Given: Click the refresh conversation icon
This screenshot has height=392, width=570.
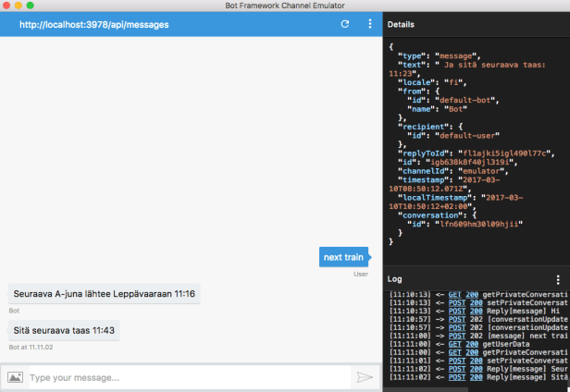Looking at the screenshot, I should point(345,24).
